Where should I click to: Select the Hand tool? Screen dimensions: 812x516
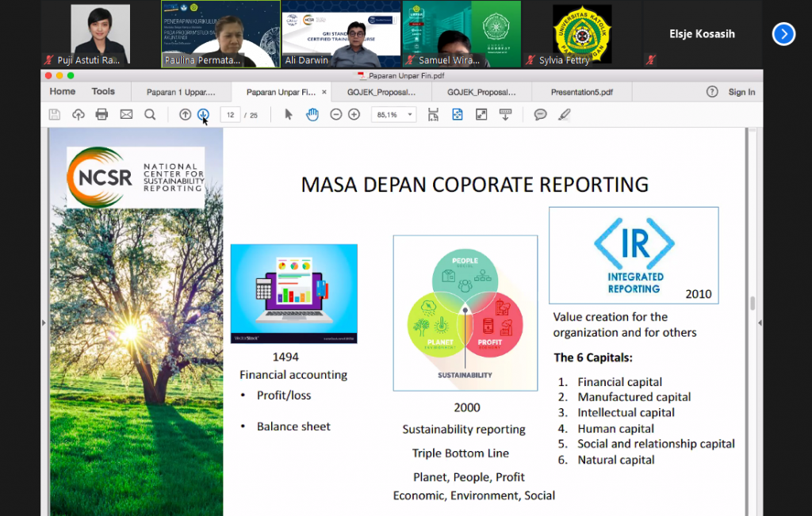[x=312, y=114]
